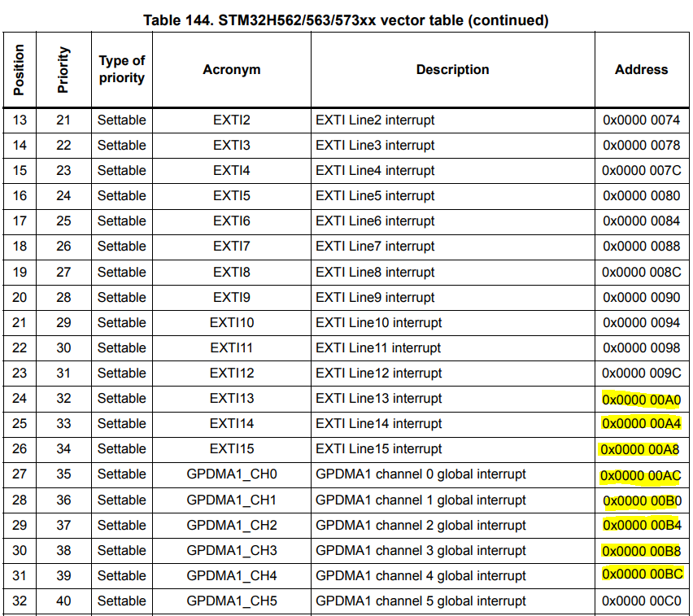
Task: Click address '0x0000 0090'
Action: point(641,297)
